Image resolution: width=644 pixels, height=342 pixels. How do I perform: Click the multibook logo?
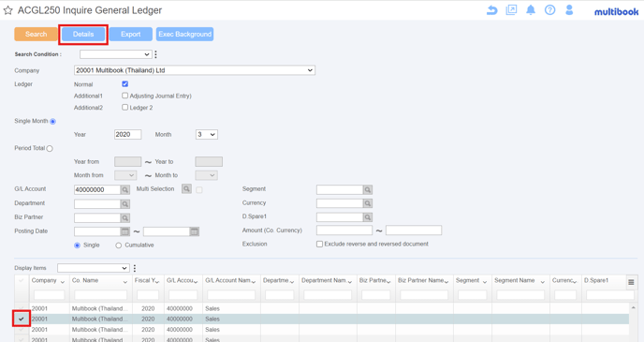point(616,11)
